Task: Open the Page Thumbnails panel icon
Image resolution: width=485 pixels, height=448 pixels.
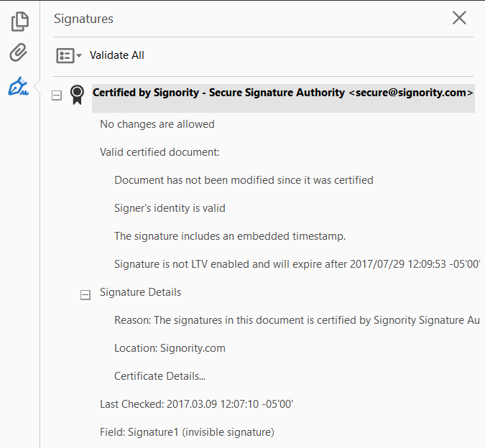Action: [x=19, y=22]
